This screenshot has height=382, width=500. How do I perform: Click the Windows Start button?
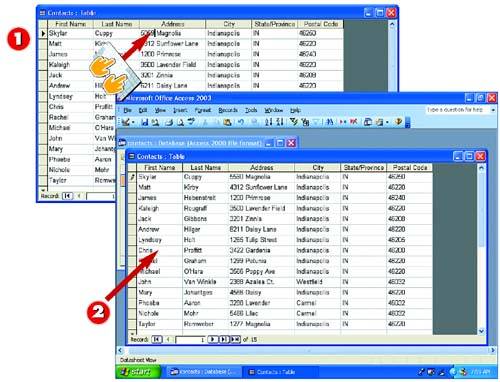138,372
